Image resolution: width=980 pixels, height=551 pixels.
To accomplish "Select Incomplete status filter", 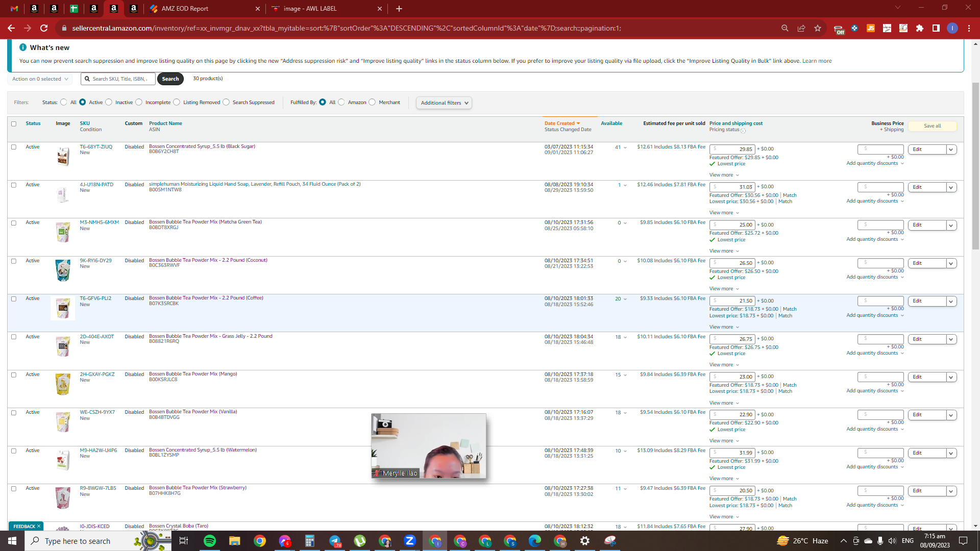I will [139, 102].
